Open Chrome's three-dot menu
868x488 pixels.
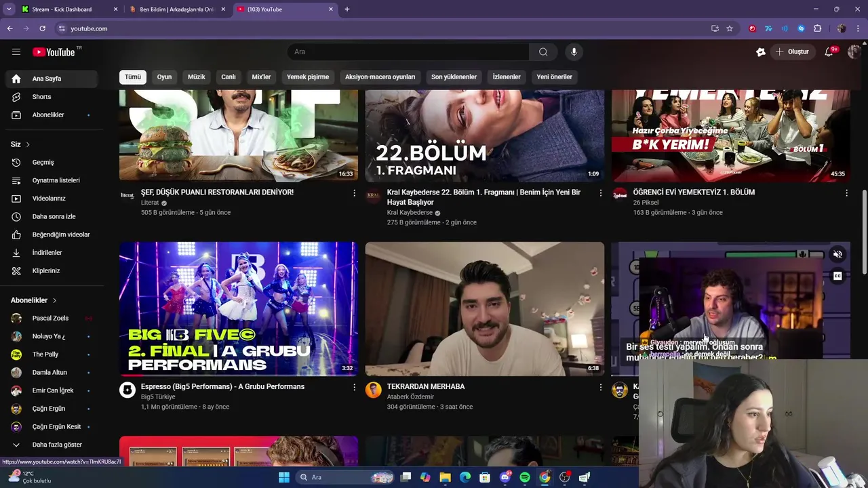tap(859, 28)
